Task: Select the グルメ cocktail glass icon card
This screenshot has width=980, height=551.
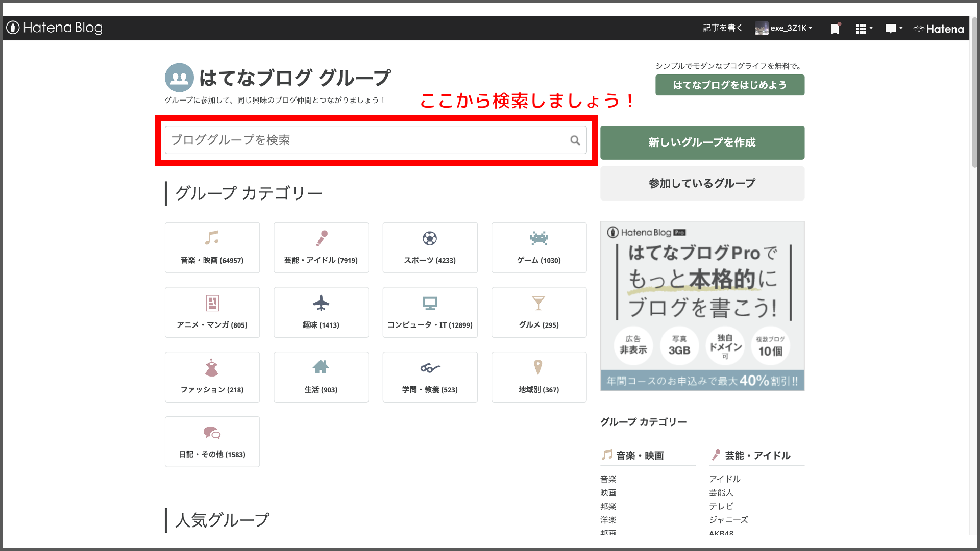Action: coord(539,312)
